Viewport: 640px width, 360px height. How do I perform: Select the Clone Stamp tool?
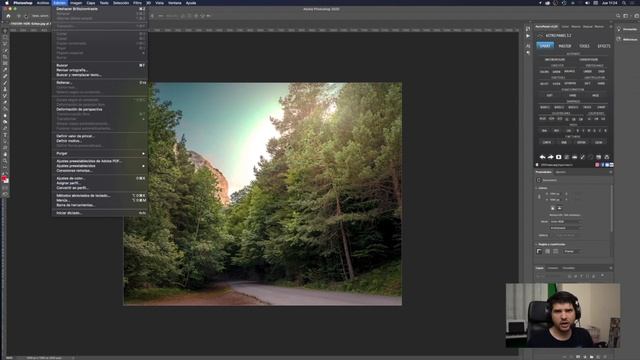coord(5,89)
